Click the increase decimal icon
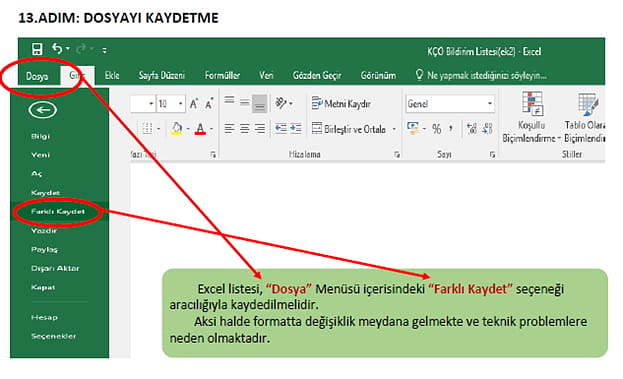 (472, 129)
